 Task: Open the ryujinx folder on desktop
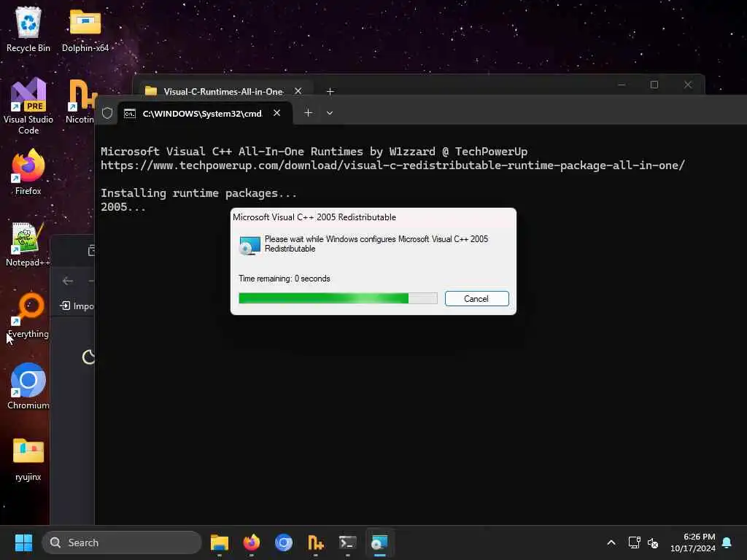coord(28,459)
